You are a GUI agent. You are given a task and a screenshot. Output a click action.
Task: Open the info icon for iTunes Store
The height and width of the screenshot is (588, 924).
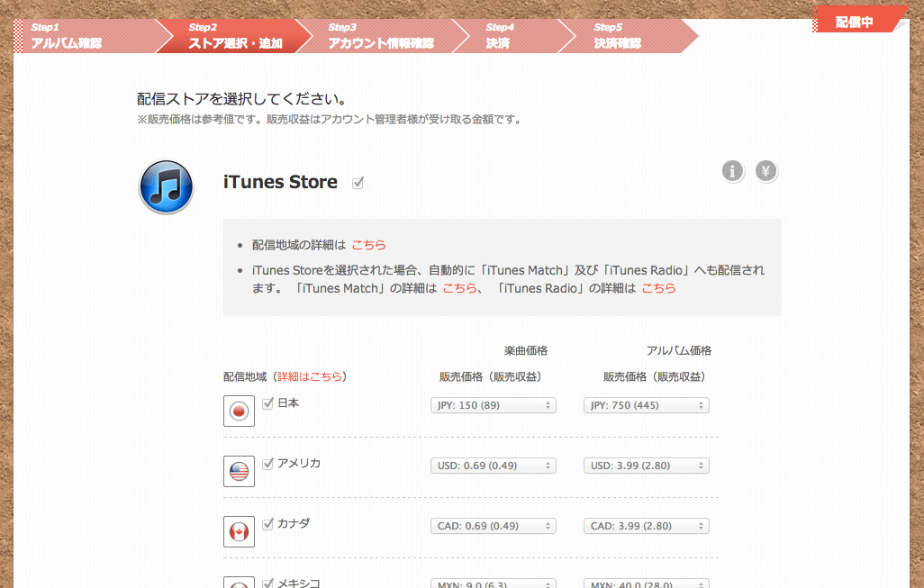pos(732,171)
